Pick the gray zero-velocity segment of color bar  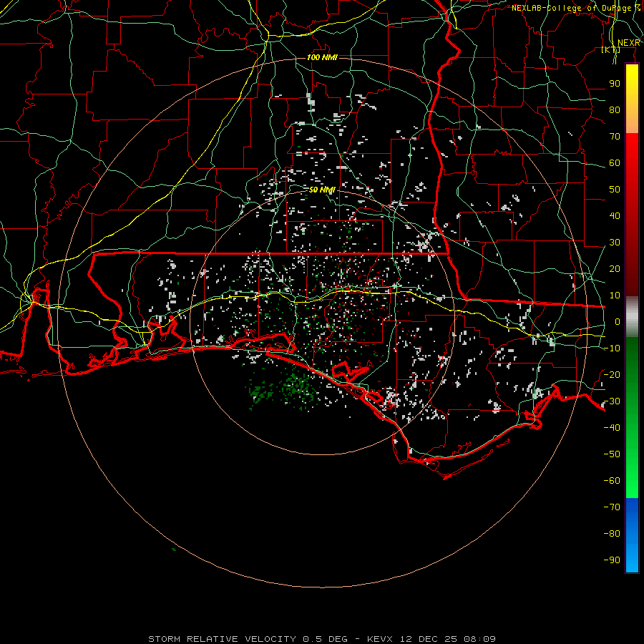(x=632, y=317)
